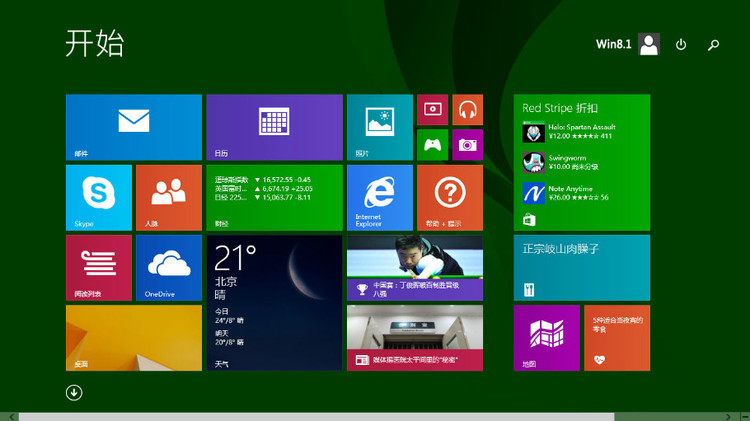Launch the Skype tile

(98, 197)
